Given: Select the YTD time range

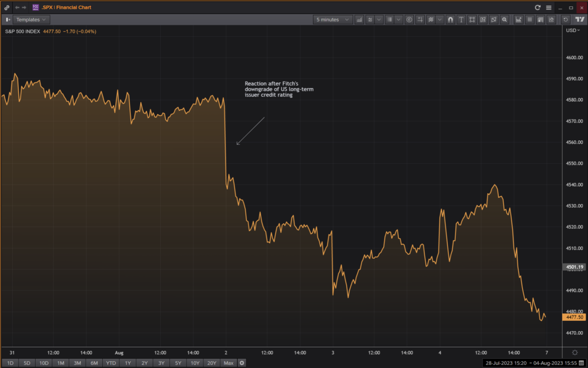Looking at the screenshot, I should 111,363.
